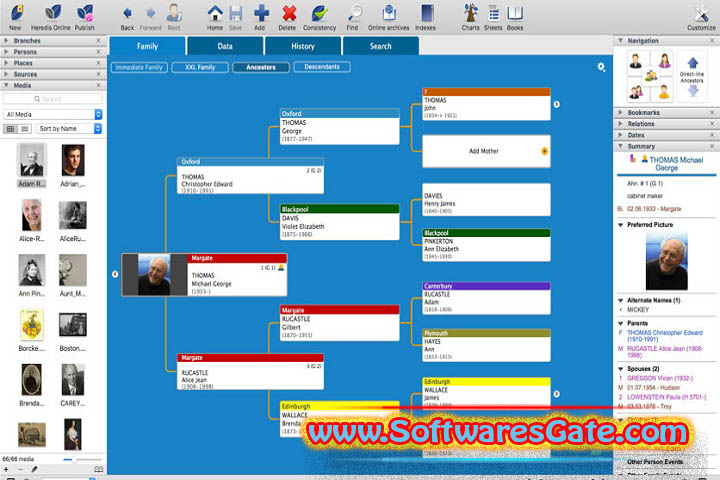
Task: Go Back using the toolbar arrow
Action: pos(127,13)
